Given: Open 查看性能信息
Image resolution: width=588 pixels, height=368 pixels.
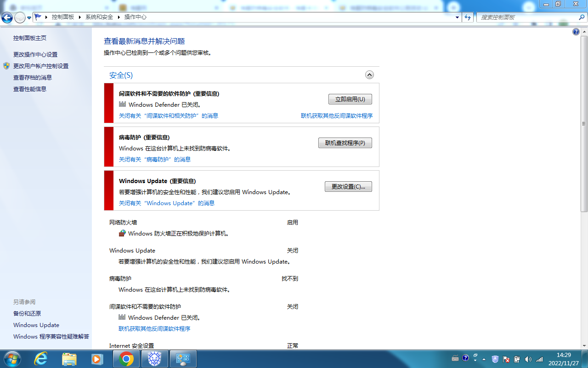Looking at the screenshot, I should pyautogui.click(x=30, y=89).
